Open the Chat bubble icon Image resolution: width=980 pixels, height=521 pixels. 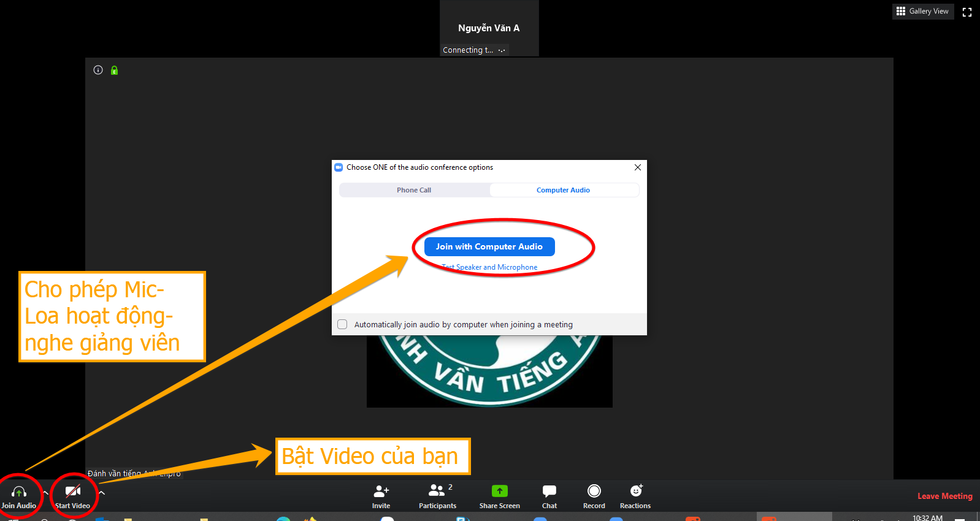pos(549,492)
